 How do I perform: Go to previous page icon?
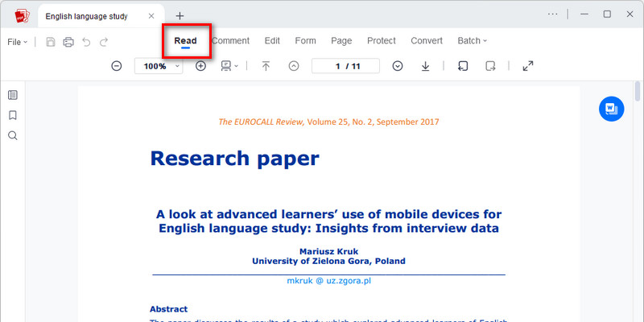click(x=294, y=66)
